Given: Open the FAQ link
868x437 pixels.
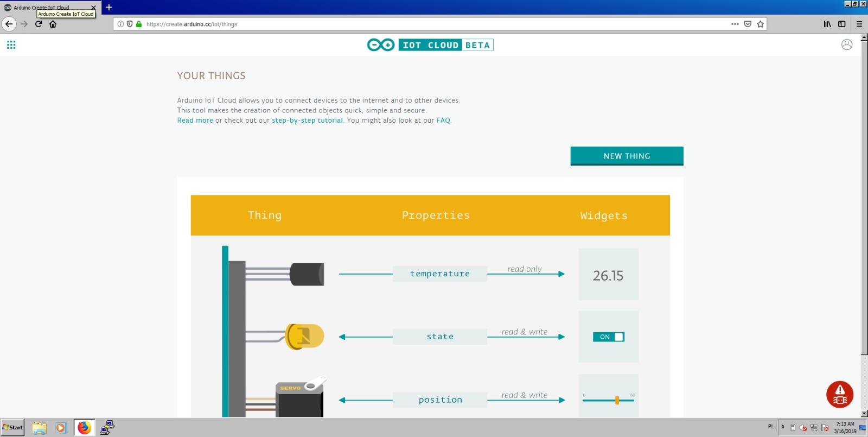Looking at the screenshot, I should point(443,121).
